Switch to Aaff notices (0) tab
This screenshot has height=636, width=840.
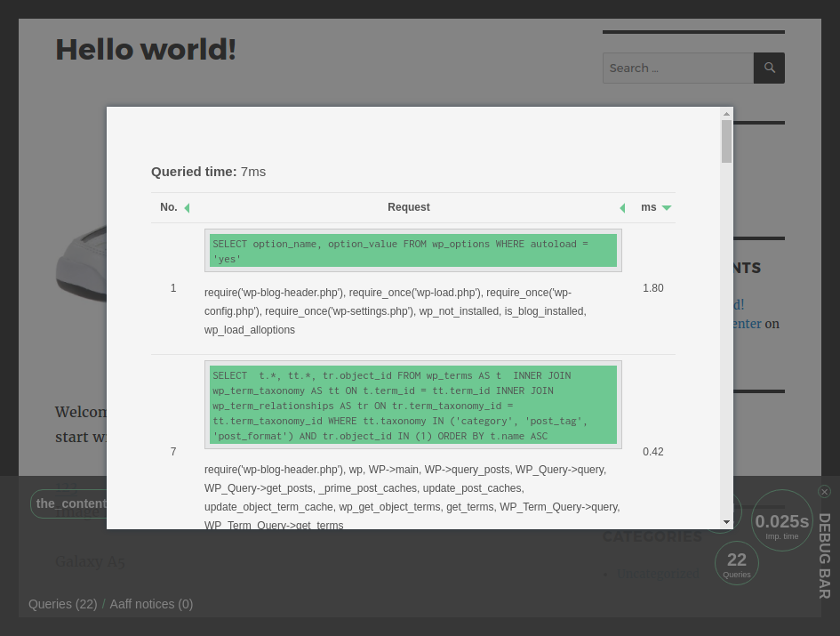click(151, 604)
